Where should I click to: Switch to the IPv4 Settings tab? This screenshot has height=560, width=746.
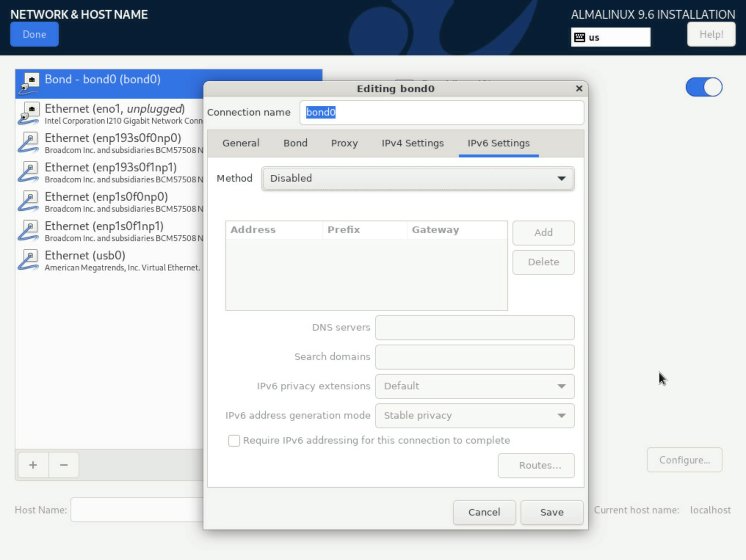[x=413, y=143]
